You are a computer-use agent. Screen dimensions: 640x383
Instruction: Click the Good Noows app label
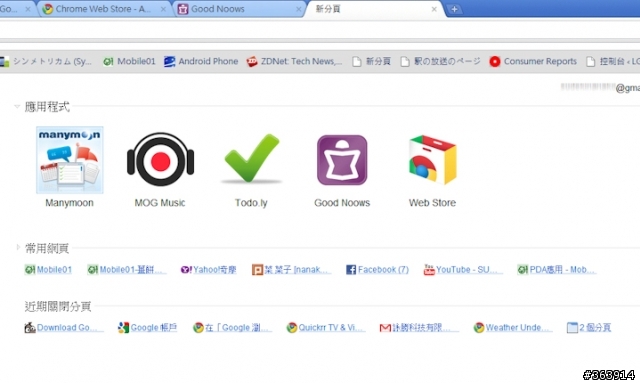342,203
